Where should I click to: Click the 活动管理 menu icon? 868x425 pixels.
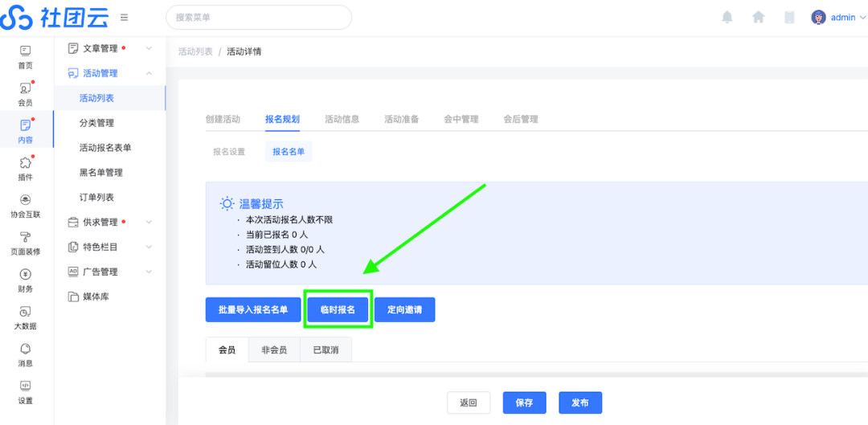[72, 73]
